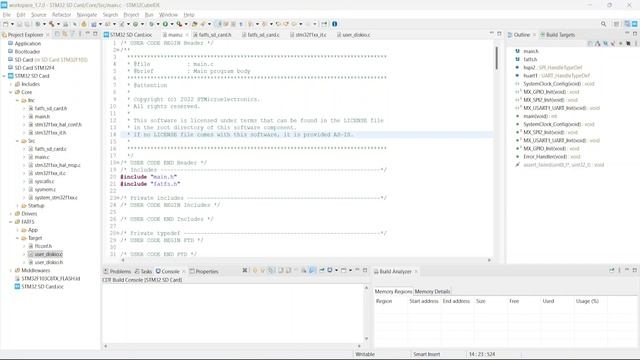Click the Display Selected Console icon
Viewport: 640px width, 360px height.
click(x=329, y=270)
